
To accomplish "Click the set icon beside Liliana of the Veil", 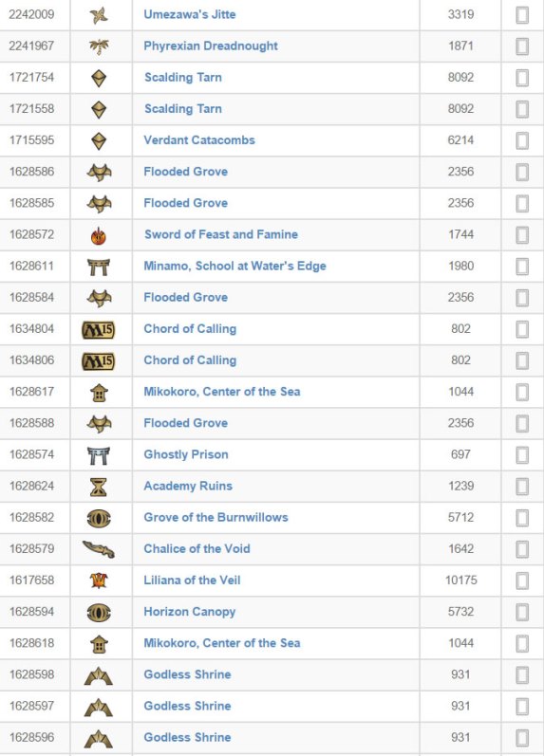I will click(99, 581).
